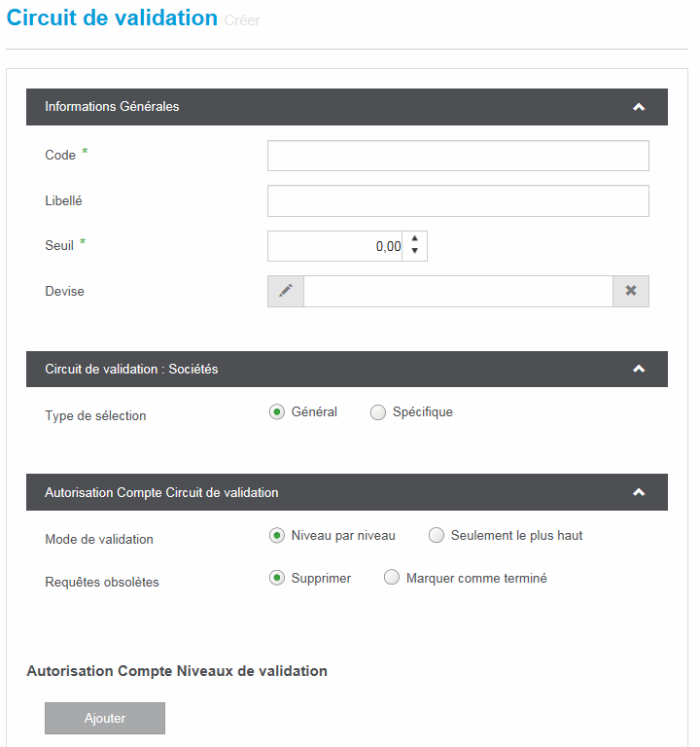Focus the Code text field
The image size is (700, 747).
click(x=458, y=156)
